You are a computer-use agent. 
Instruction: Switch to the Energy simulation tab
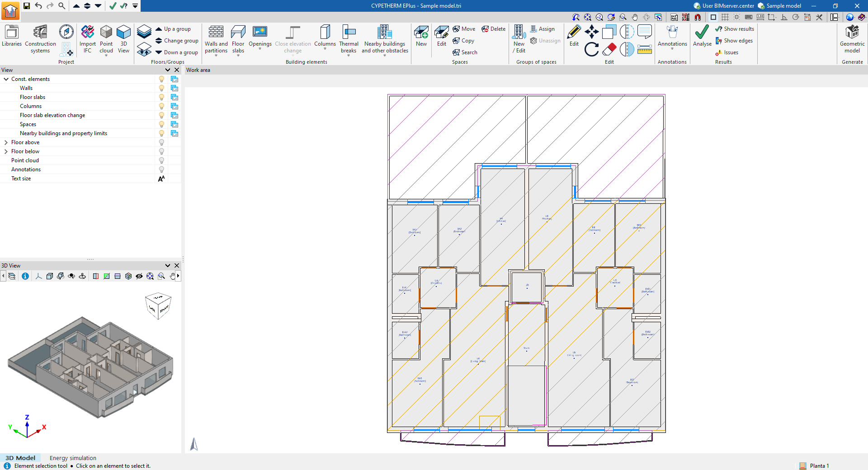[73, 458]
